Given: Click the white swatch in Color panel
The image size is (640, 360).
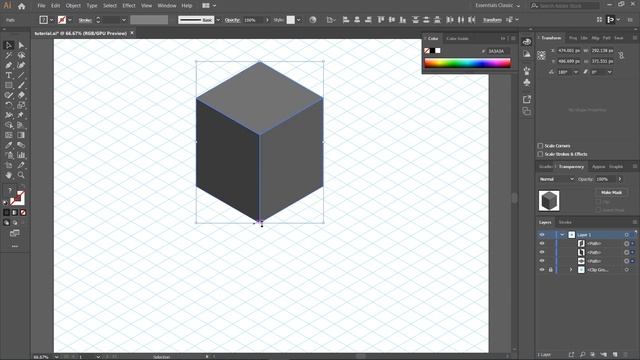Looking at the screenshot, I should point(438,51).
